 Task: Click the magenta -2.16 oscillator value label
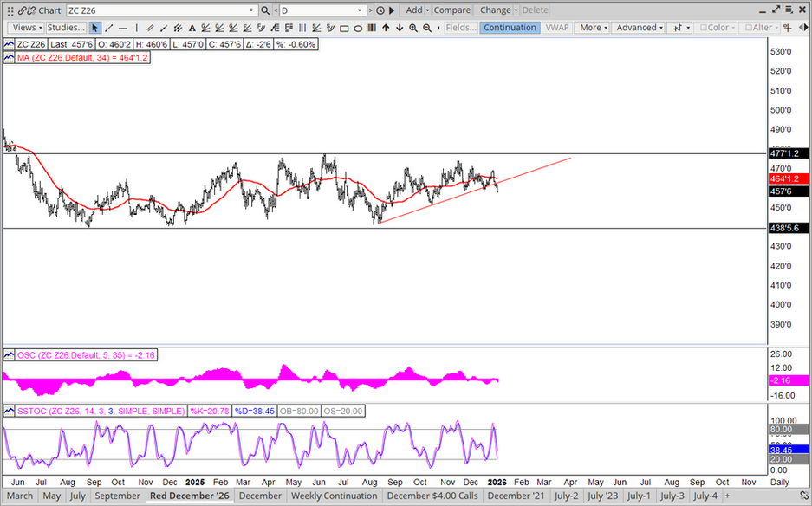pos(789,380)
